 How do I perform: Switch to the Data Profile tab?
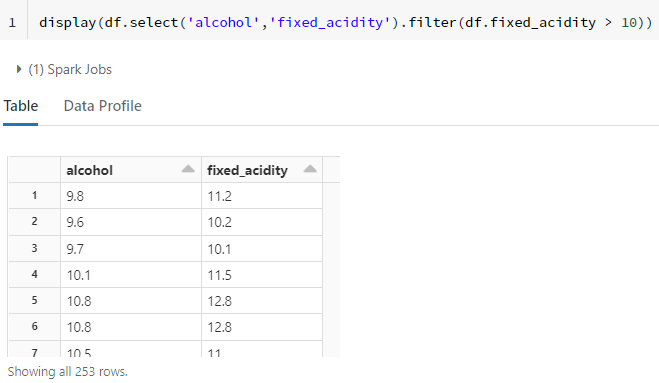[103, 106]
